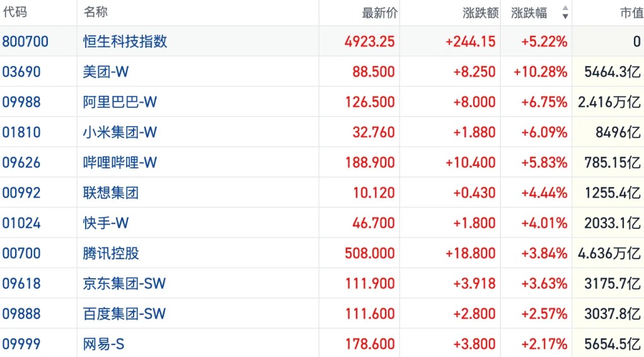This screenshot has height=357, width=644.
Task: Open 哔哩哔哩-W stock details
Action: point(120,163)
